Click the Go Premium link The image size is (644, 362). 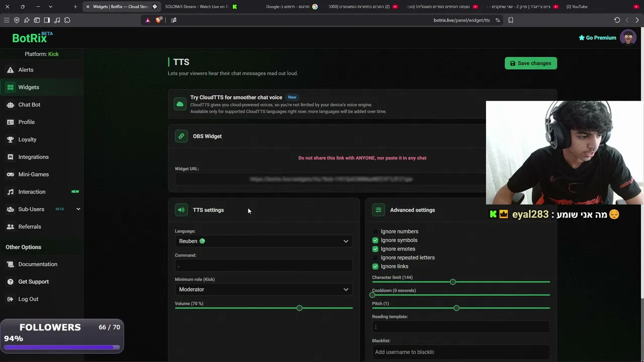(x=597, y=38)
